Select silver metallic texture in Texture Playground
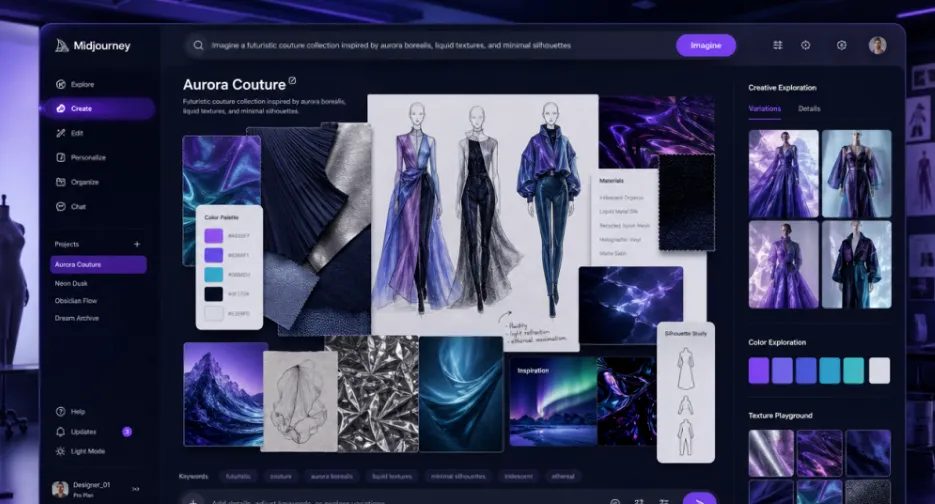 pos(771,453)
